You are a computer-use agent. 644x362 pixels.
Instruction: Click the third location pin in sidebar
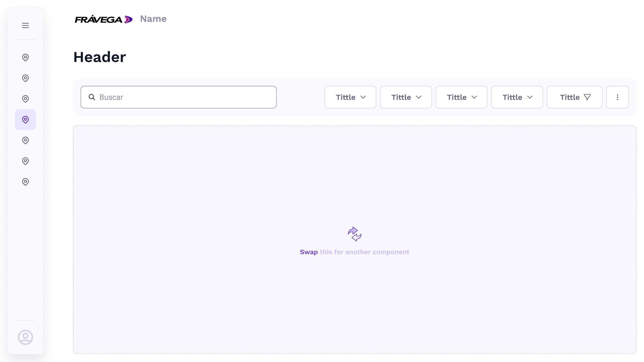25,99
